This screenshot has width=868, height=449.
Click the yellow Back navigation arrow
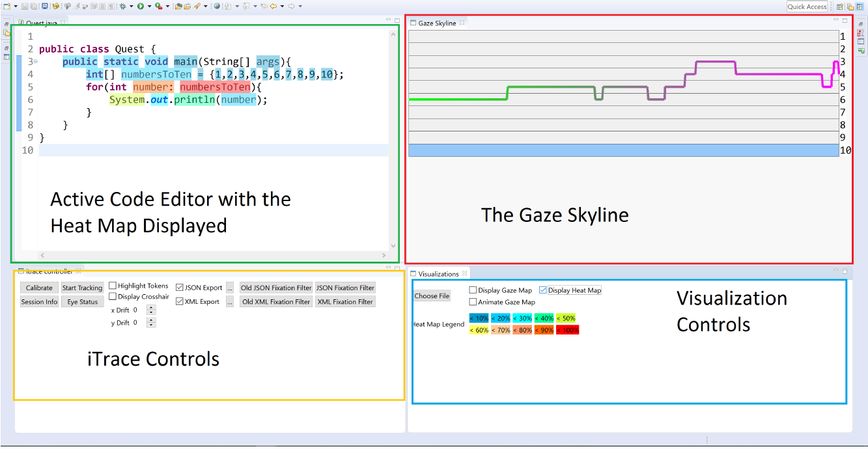pyautogui.click(x=273, y=7)
